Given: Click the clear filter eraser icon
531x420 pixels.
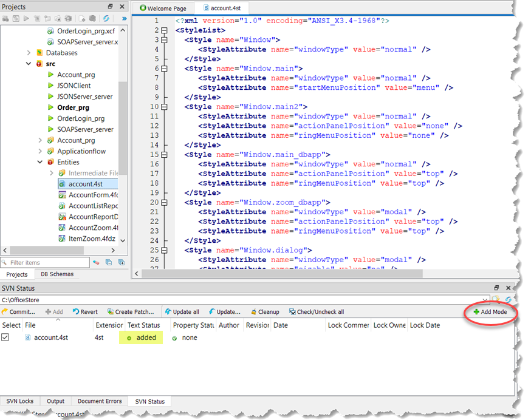Looking at the screenshot, I should pos(95,262).
